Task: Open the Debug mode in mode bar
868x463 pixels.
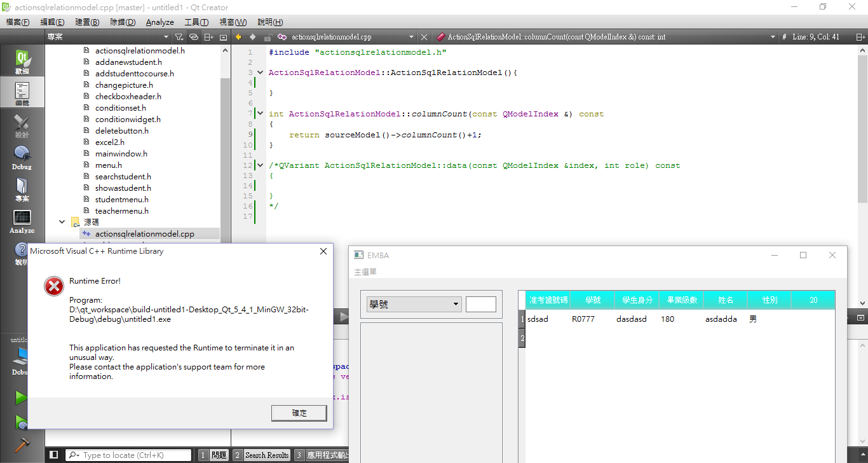Action: [x=22, y=157]
